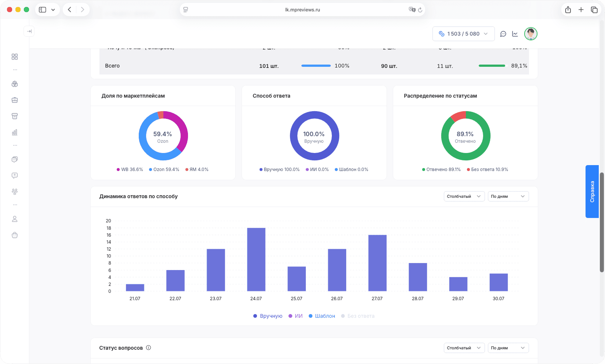Click the green 89,1% progress bar in the Всего row
This screenshot has width=605, height=364.
pyautogui.click(x=492, y=66)
